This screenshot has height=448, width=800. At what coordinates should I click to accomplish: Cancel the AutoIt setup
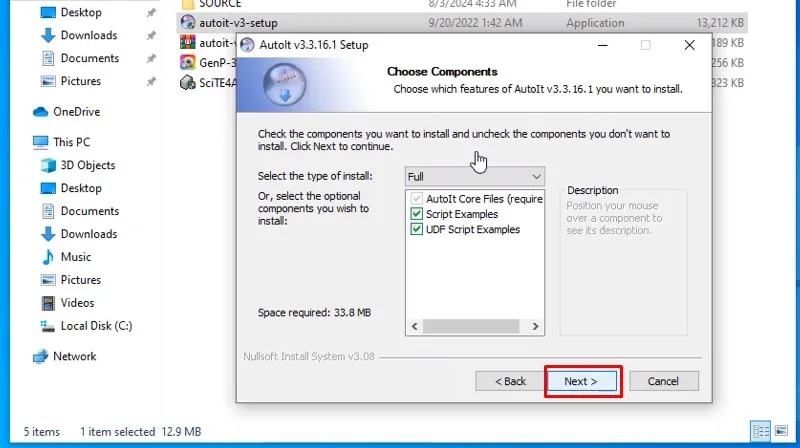click(x=663, y=381)
